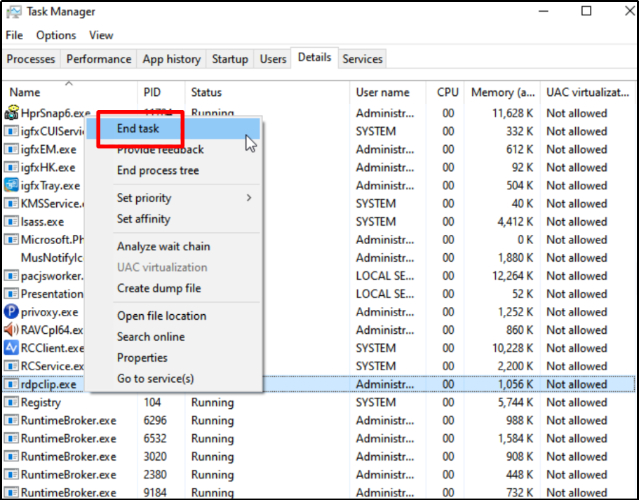Click Open file location menu entry
Screen dimensions: 639x500
162,316
